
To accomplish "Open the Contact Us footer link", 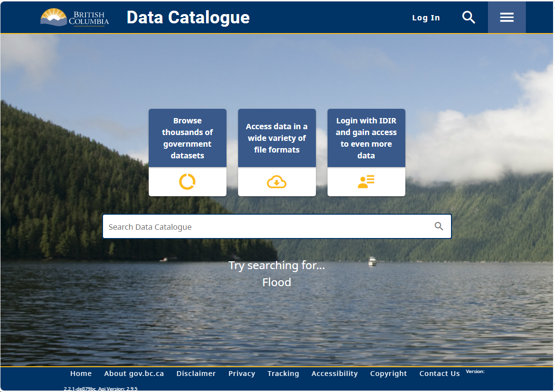I will [439, 374].
